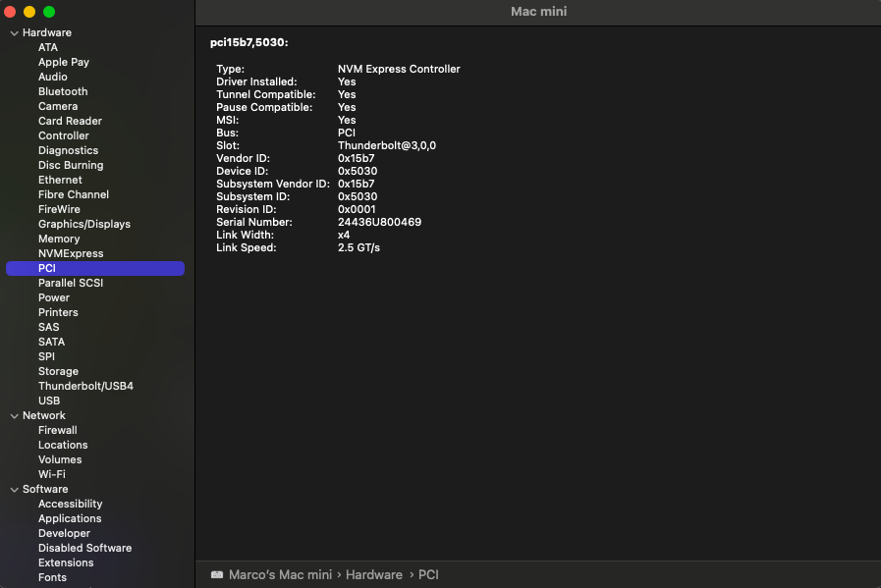Viewport: 881px width, 588px height.
Task: Open the Audio hardware entry
Action: click(x=53, y=77)
